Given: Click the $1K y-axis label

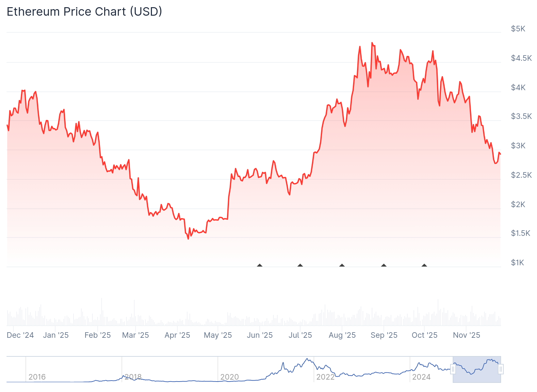Looking at the screenshot, I should pyautogui.click(x=517, y=263).
